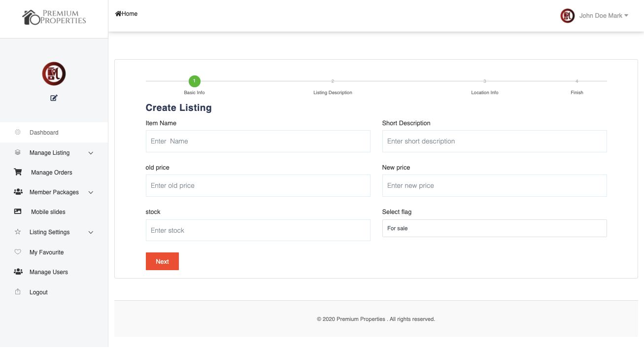The image size is (644, 352).
Task: Expand the Listing Settings submenu
Action: [91, 232]
